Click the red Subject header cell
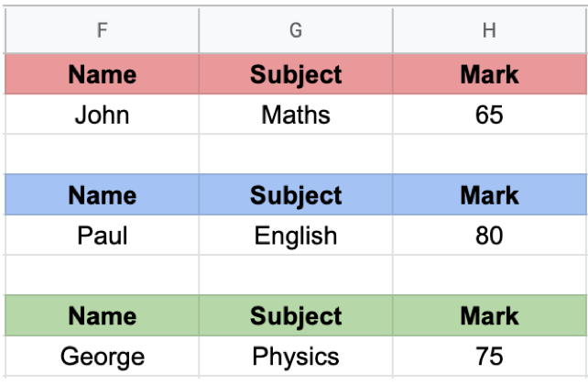 click(x=296, y=74)
